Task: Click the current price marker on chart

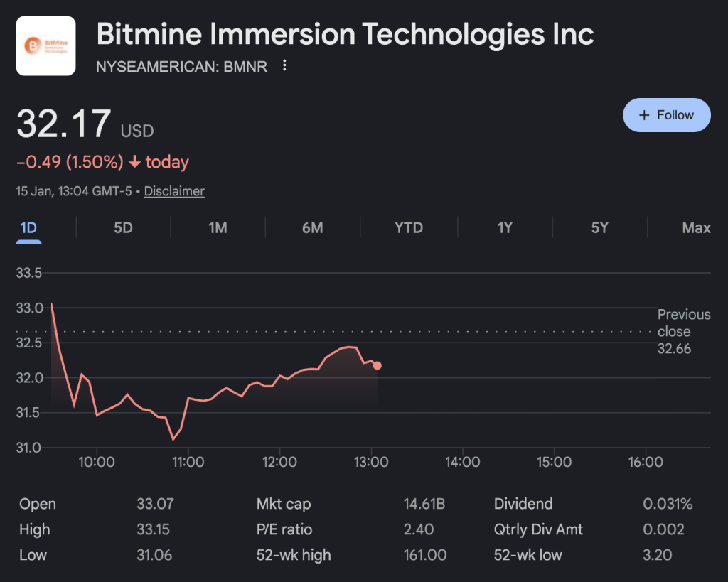Action: (378, 365)
